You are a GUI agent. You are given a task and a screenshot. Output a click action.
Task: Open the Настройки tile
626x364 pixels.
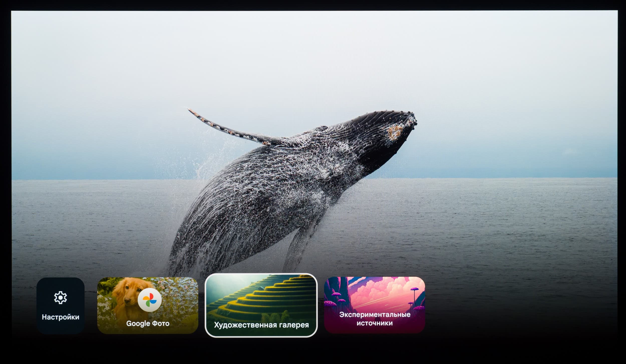(x=60, y=305)
